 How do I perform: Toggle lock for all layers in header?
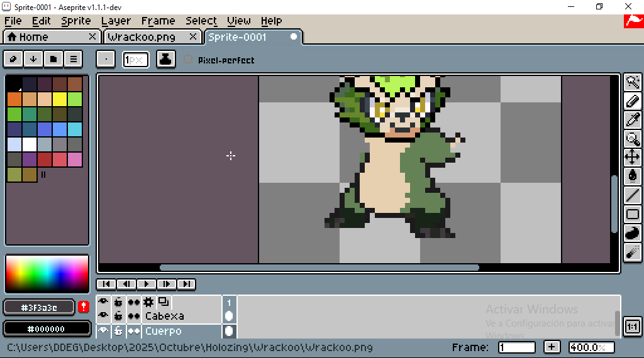click(x=118, y=302)
